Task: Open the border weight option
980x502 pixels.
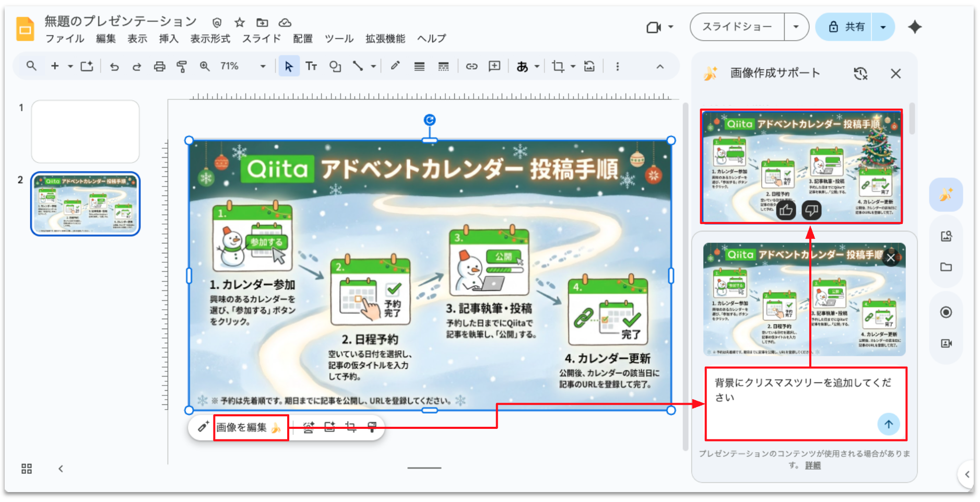Action: [x=419, y=66]
